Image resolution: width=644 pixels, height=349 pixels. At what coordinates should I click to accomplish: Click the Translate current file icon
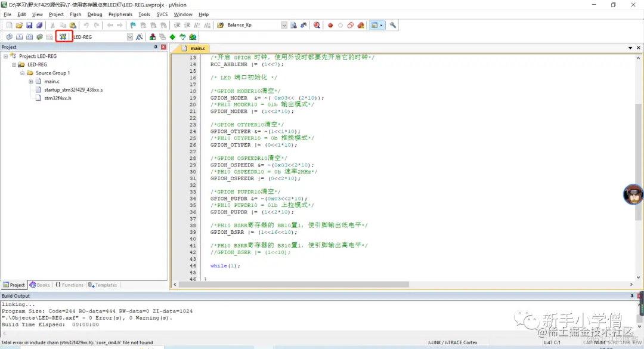(9, 37)
